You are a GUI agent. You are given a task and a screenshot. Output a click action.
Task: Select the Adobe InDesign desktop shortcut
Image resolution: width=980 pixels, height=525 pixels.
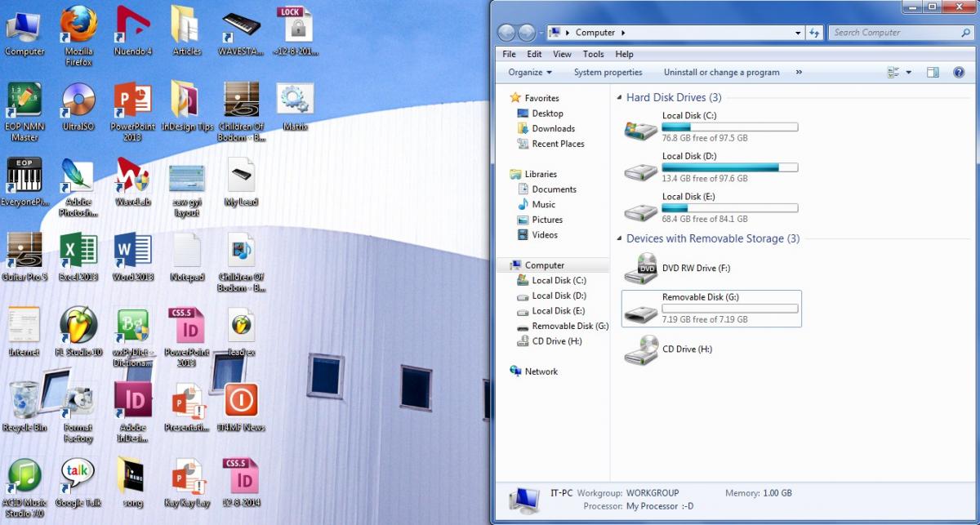pyautogui.click(x=132, y=413)
